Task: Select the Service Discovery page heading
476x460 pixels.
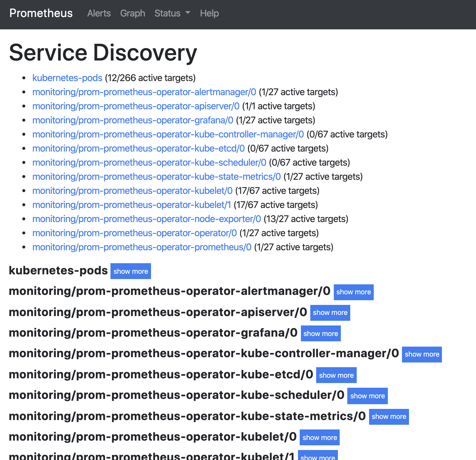Action: [103, 53]
